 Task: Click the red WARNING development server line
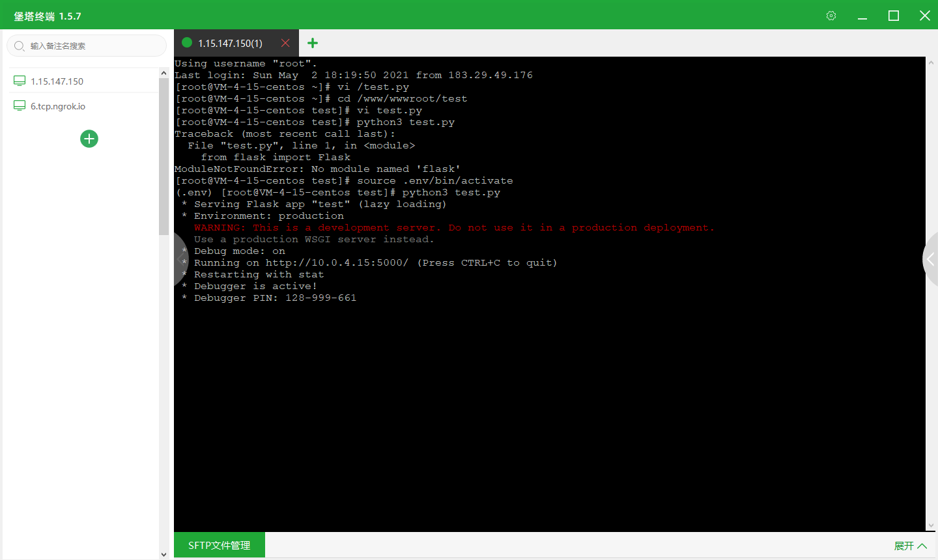(x=454, y=228)
